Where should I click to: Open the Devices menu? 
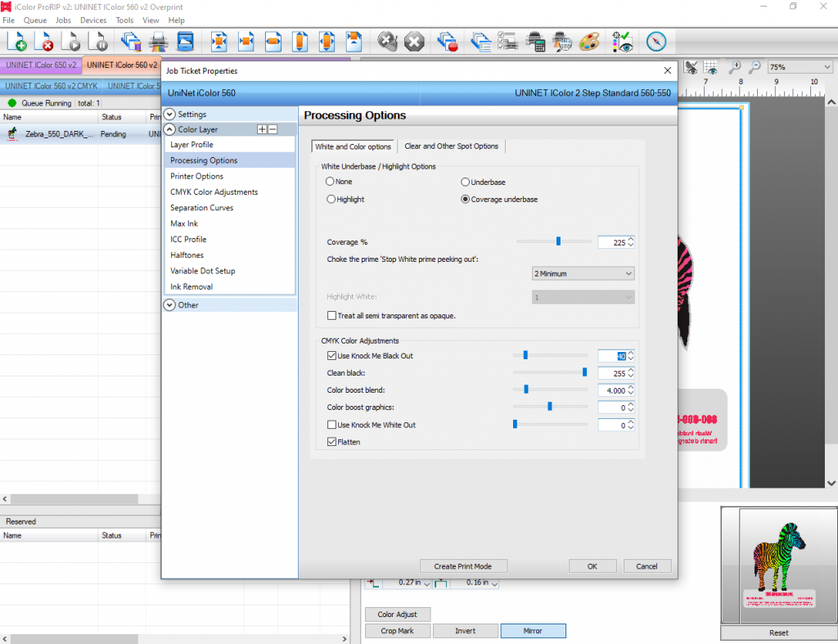(x=93, y=20)
